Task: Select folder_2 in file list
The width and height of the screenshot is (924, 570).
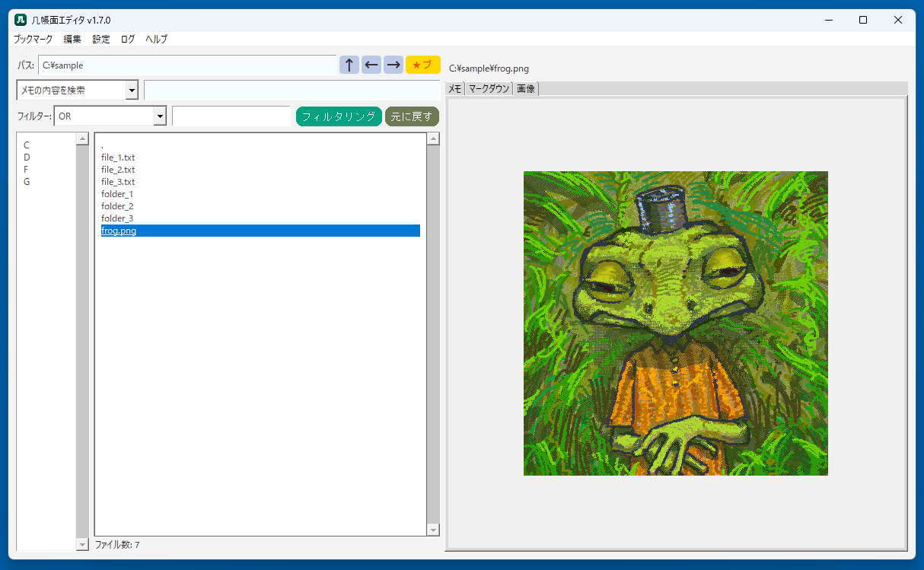Action: pyautogui.click(x=117, y=206)
